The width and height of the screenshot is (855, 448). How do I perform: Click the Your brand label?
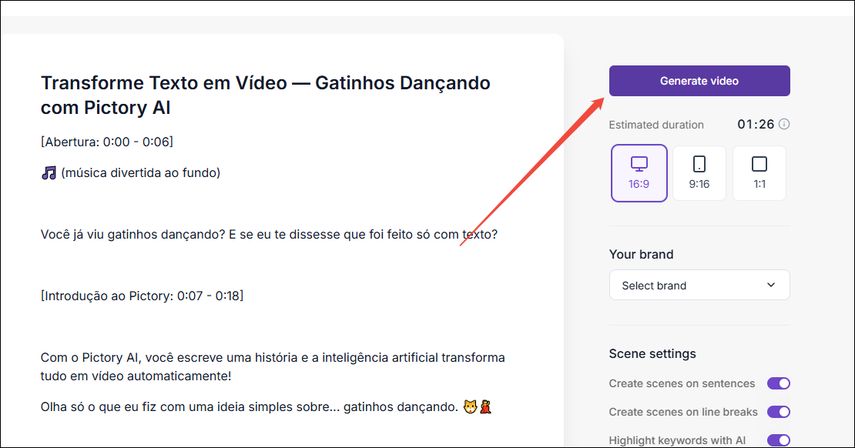(x=641, y=255)
